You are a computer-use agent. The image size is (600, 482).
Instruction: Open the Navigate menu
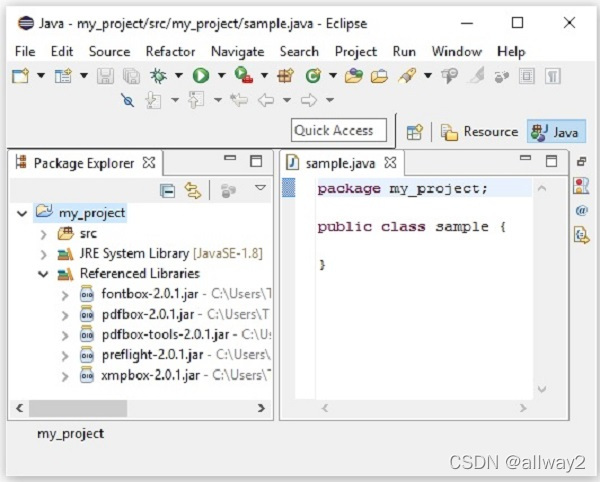click(x=238, y=52)
